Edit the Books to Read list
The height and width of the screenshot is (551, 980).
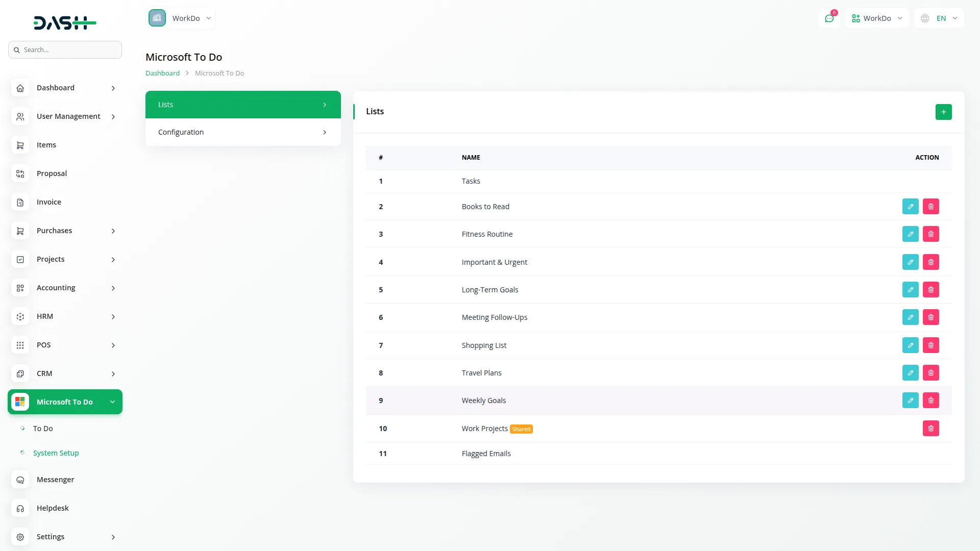(x=910, y=207)
